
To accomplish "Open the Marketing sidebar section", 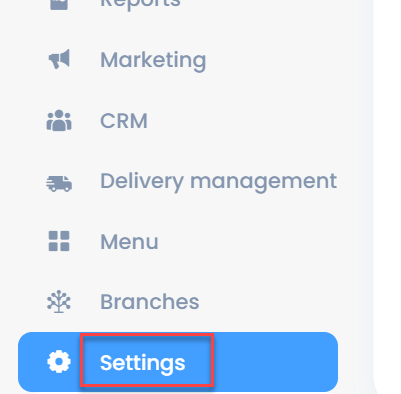I will pyautogui.click(x=153, y=60).
